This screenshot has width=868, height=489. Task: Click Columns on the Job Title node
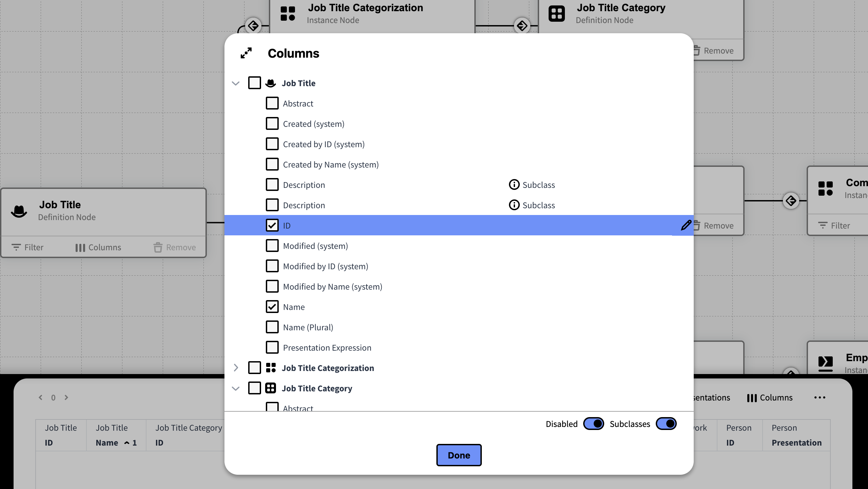pos(98,247)
